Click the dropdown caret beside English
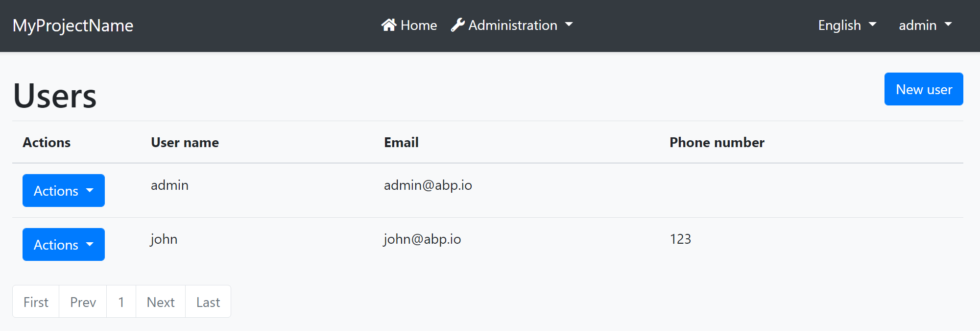 [874, 25]
